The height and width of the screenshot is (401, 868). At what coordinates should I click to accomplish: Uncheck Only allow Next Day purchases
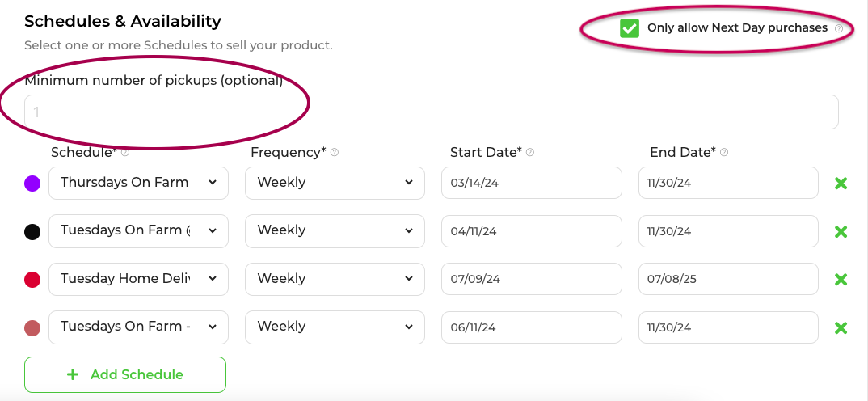tap(630, 28)
